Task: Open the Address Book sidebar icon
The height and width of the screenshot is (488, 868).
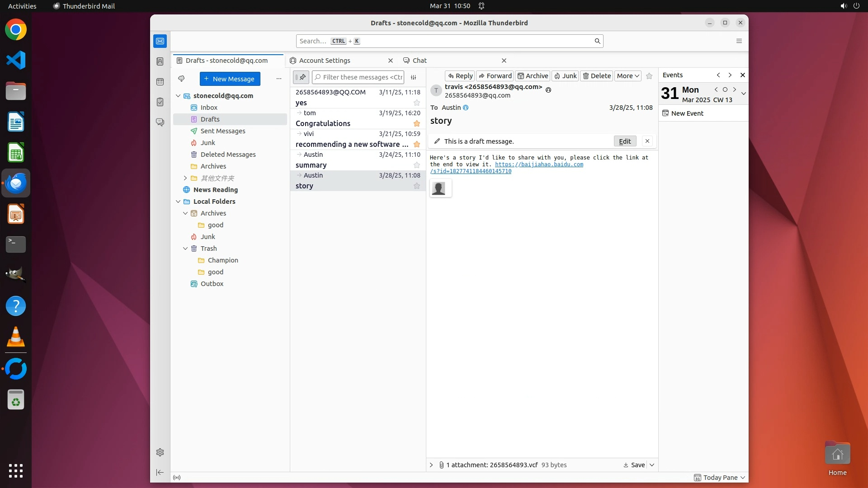Action: 160,61
